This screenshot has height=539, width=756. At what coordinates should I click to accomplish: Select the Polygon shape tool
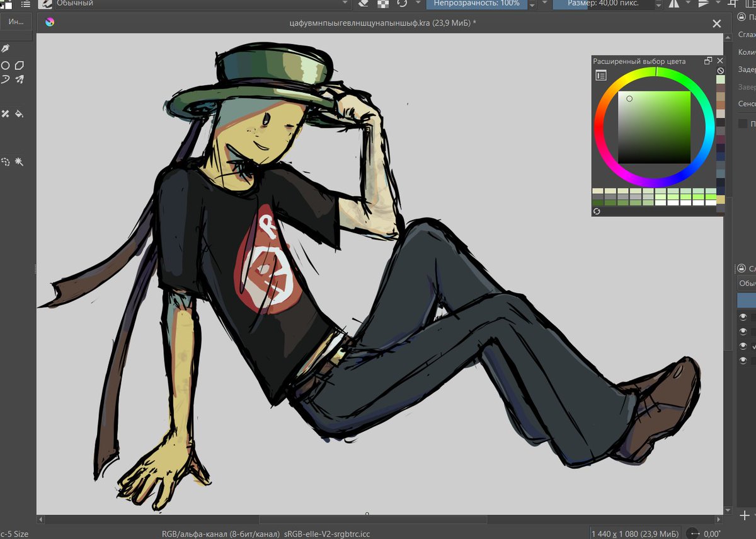point(20,66)
